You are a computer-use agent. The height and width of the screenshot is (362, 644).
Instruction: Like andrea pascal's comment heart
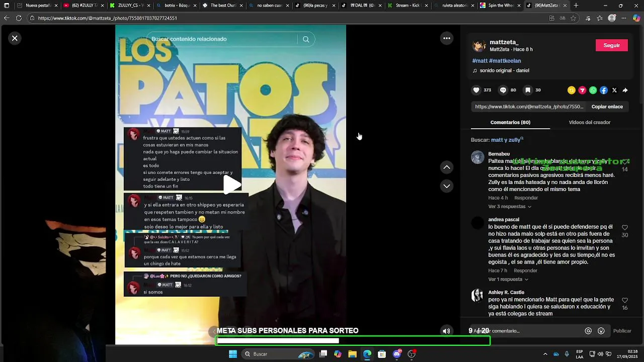(x=624, y=228)
